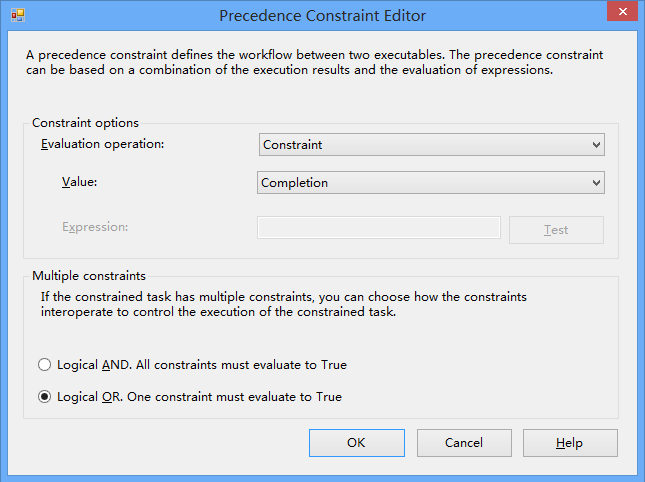Open Help for this dialog
645x482 pixels.
(570, 443)
